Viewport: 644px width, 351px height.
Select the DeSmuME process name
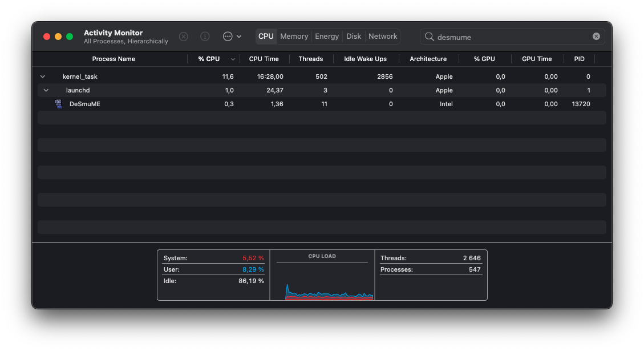[x=84, y=104]
